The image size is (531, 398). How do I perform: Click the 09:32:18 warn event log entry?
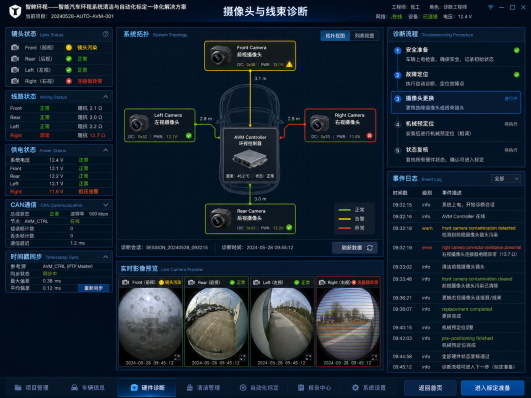[x=456, y=231]
